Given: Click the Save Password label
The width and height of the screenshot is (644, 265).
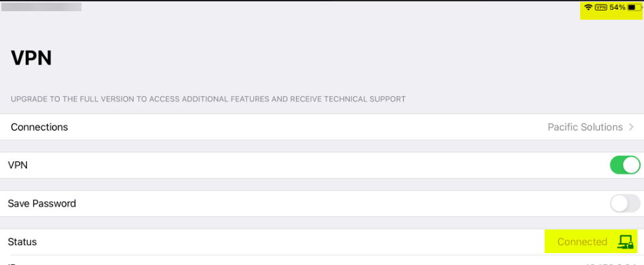Looking at the screenshot, I should point(42,203).
